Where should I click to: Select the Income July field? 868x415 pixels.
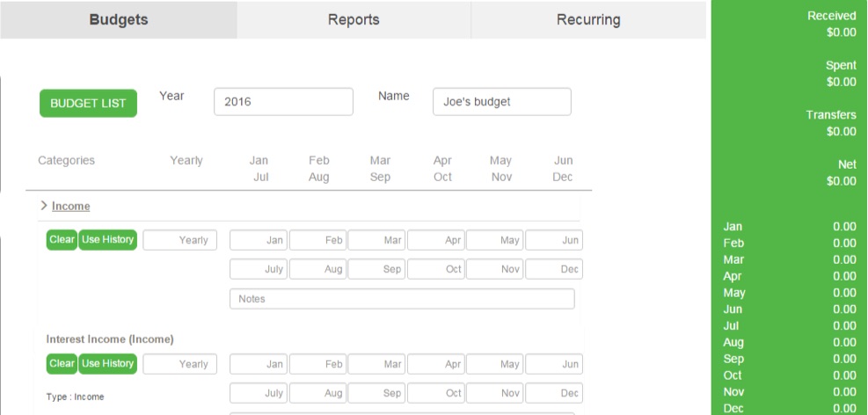click(x=259, y=269)
